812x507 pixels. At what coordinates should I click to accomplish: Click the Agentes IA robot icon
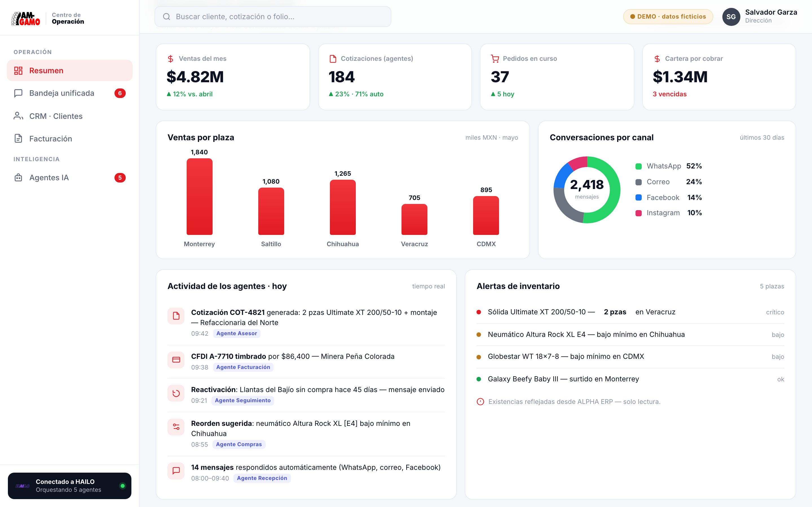pyautogui.click(x=18, y=178)
